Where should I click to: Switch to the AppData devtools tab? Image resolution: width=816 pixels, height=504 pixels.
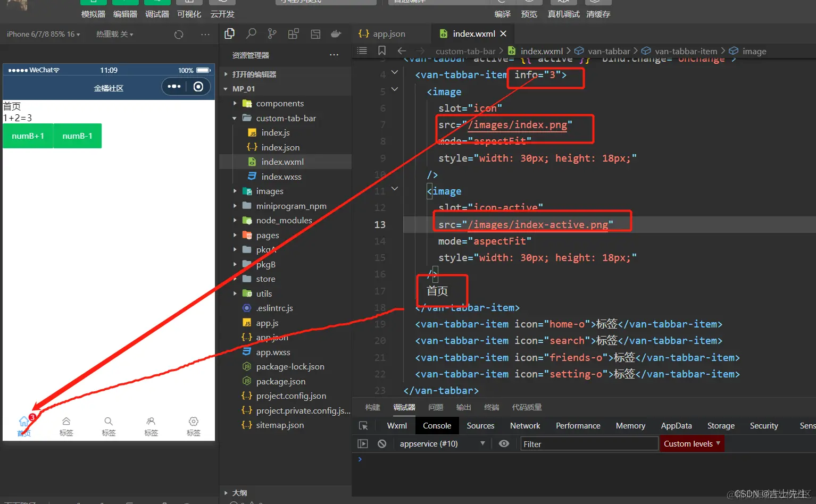[x=676, y=426]
